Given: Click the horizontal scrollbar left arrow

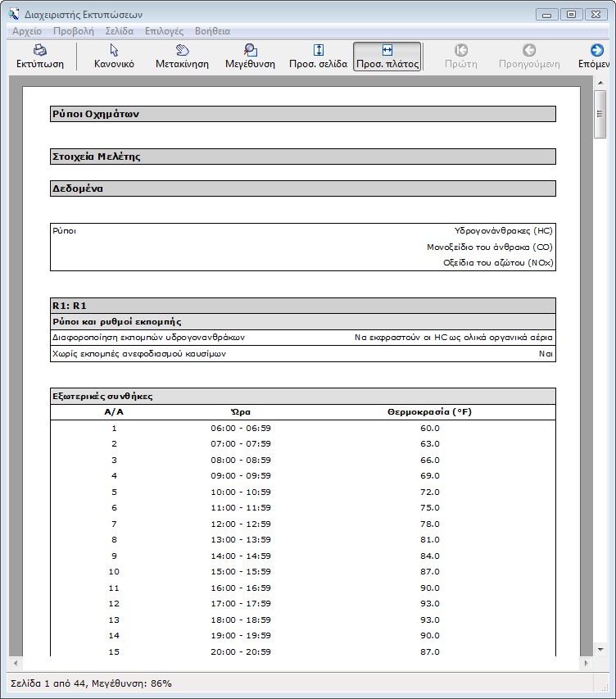Looking at the screenshot, I should [16, 663].
